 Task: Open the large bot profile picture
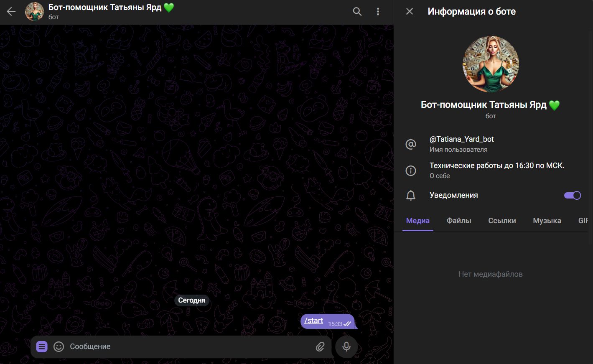491,64
